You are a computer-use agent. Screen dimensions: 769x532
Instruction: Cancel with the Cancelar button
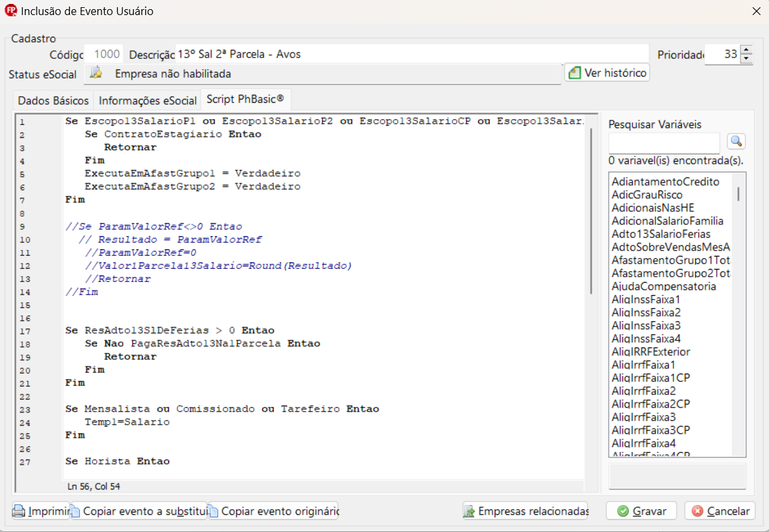720,511
